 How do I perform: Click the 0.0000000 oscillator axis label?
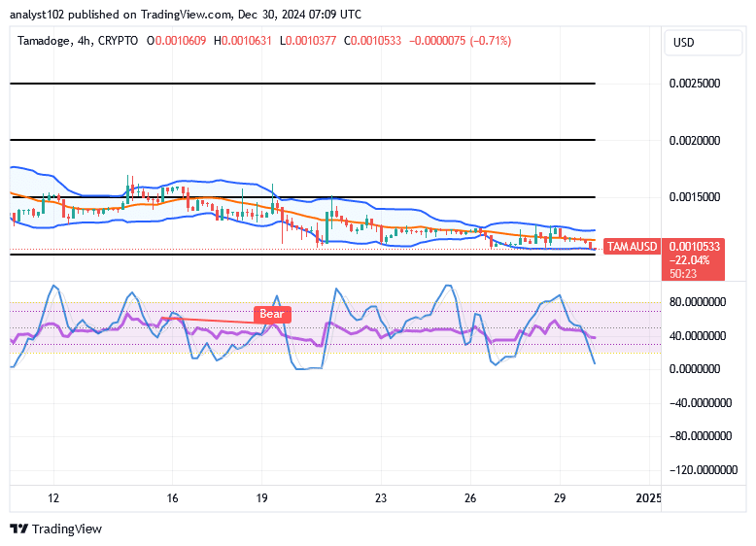(694, 369)
